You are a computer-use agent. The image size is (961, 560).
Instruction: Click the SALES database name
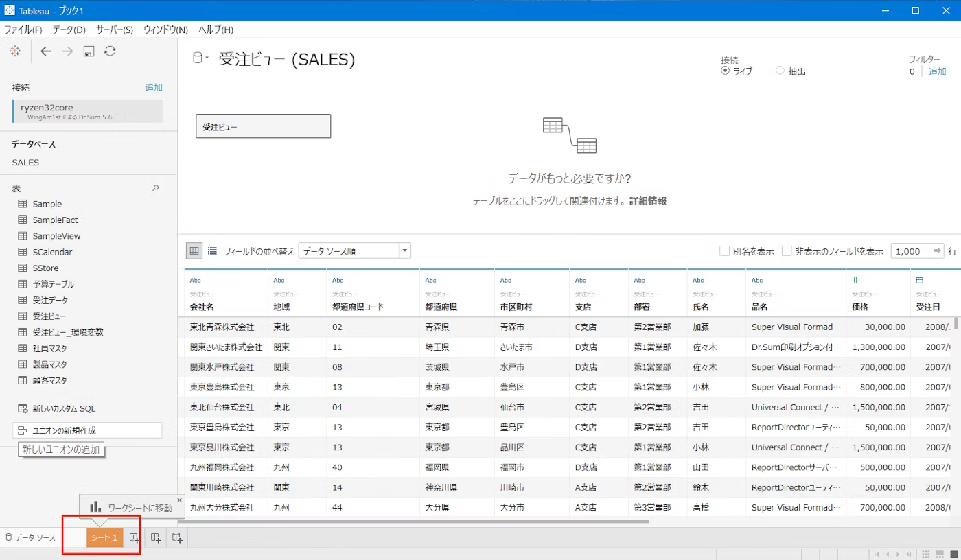pos(25,163)
